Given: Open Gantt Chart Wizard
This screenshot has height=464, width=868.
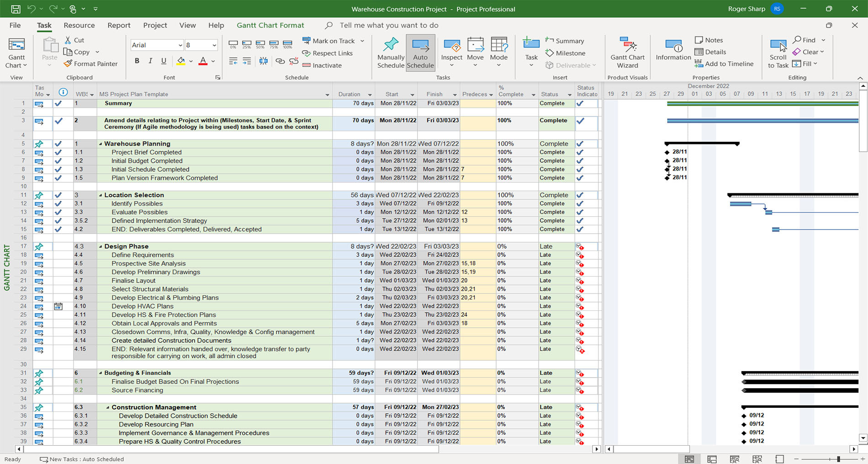Looking at the screenshot, I should click(x=627, y=53).
